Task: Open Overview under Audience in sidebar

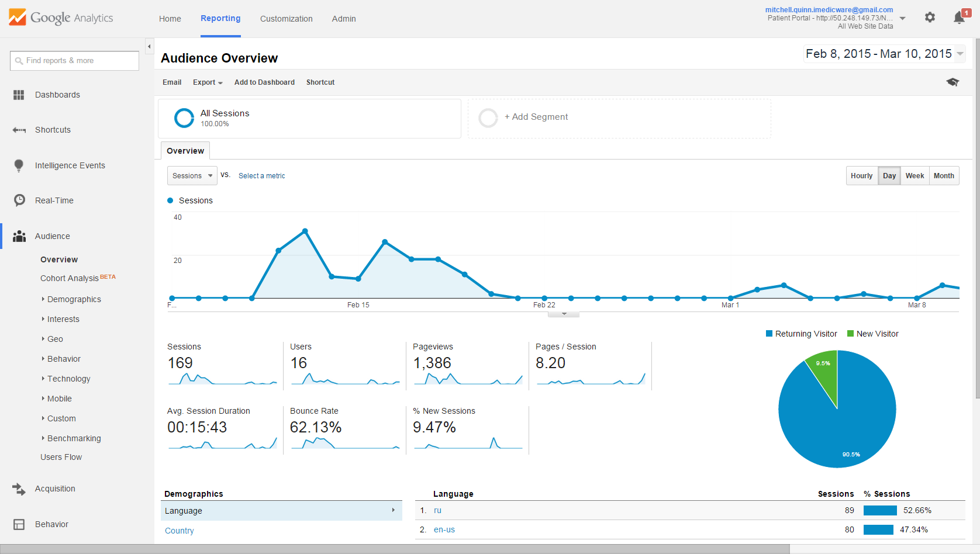Action: (x=59, y=259)
